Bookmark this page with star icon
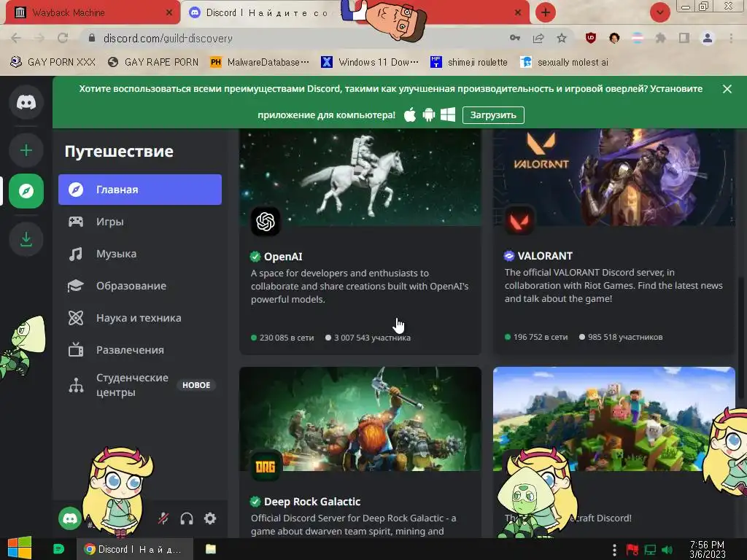The image size is (747, 560). 562,38
